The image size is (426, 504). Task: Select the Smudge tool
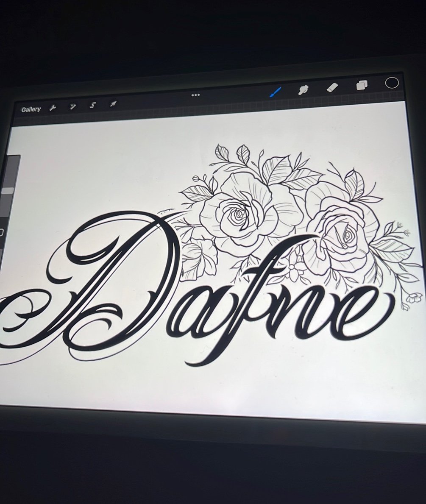point(303,90)
